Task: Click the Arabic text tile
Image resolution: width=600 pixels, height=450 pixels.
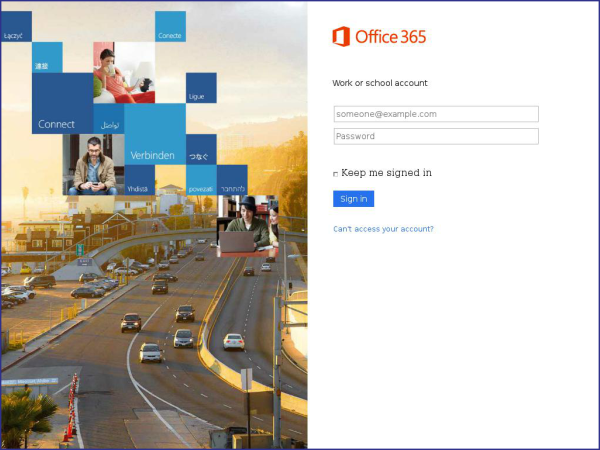Action: tap(109, 119)
